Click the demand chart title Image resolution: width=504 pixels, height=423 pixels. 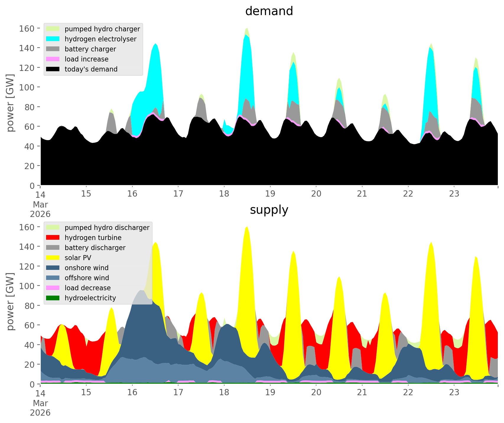tap(269, 11)
